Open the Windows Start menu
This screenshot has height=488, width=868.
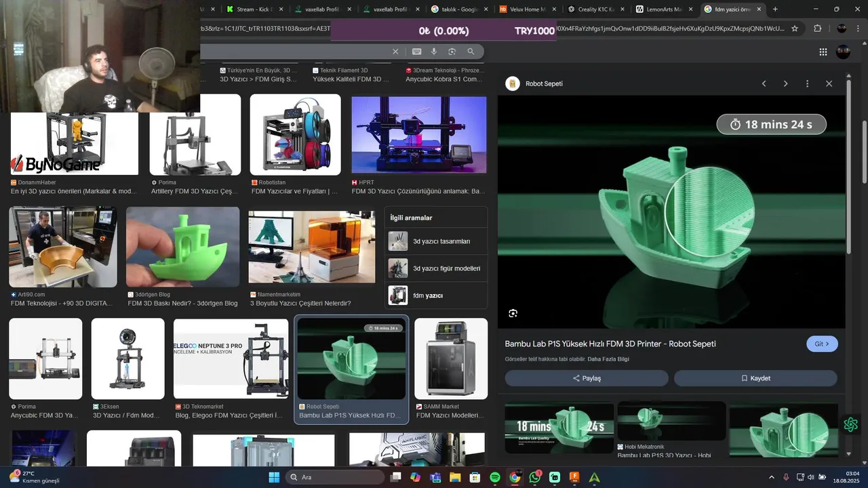[x=274, y=477]
